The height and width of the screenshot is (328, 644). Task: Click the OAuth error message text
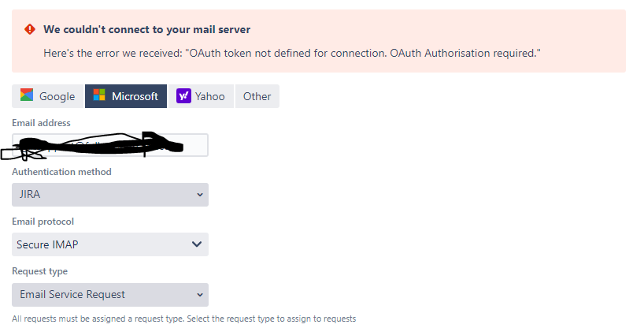pyautogui.click(x=292, y=53)
